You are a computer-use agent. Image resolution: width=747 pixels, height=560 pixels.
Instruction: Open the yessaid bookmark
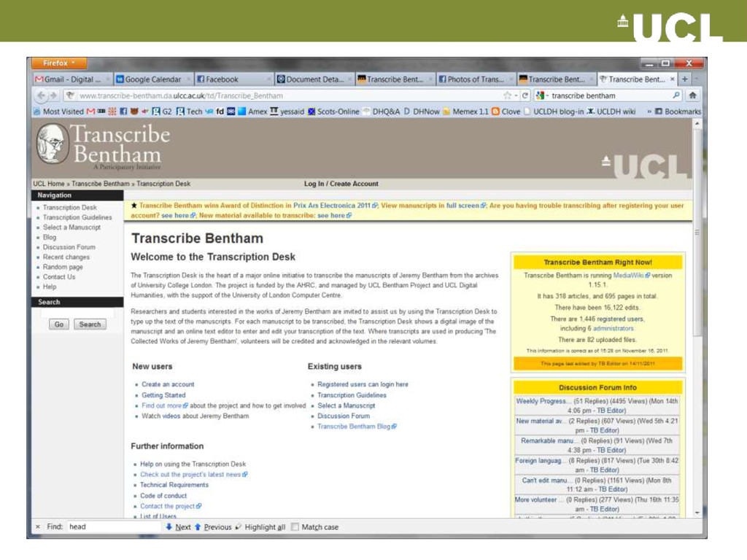coord(287,112)
